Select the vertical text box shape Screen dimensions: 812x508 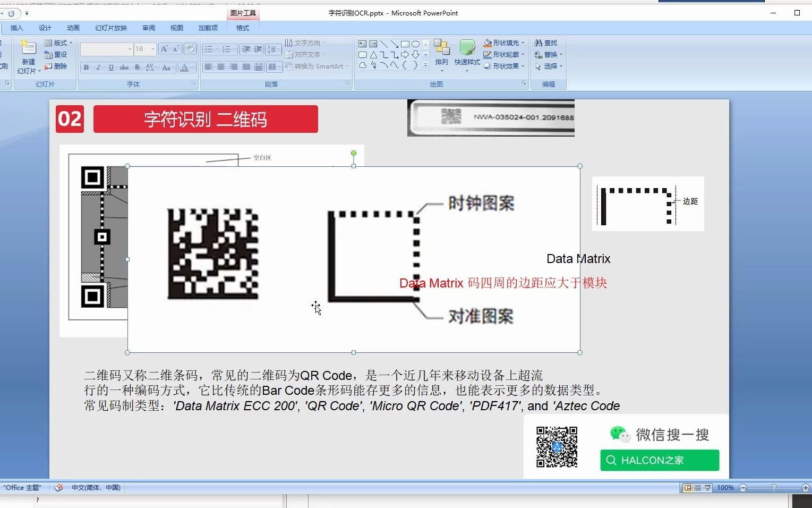tap(373, 44)
